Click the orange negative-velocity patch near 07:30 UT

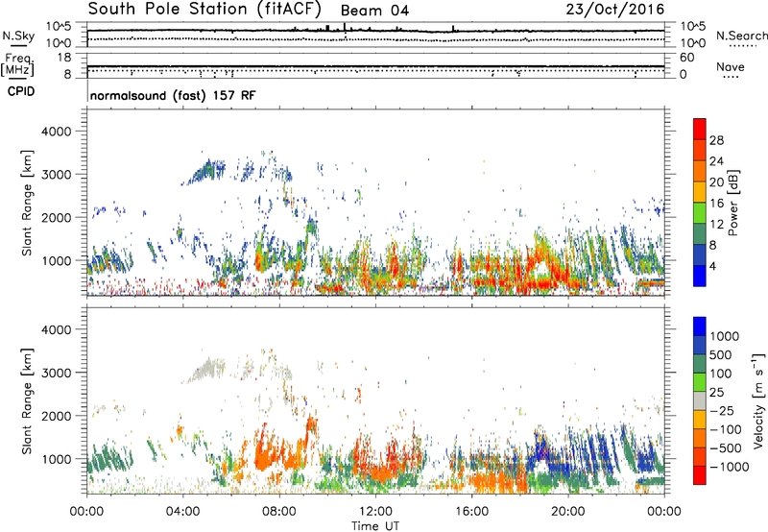point(267,455)
